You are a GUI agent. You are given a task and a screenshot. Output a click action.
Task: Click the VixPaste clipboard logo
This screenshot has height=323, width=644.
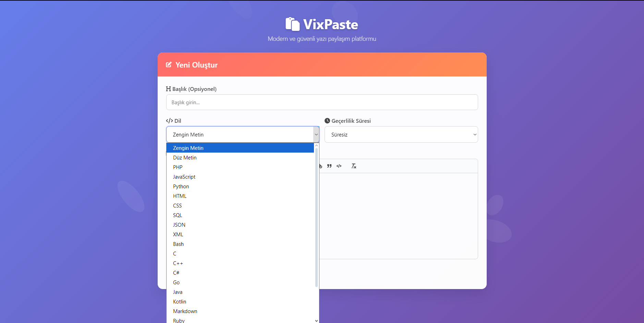coord(292,24)
